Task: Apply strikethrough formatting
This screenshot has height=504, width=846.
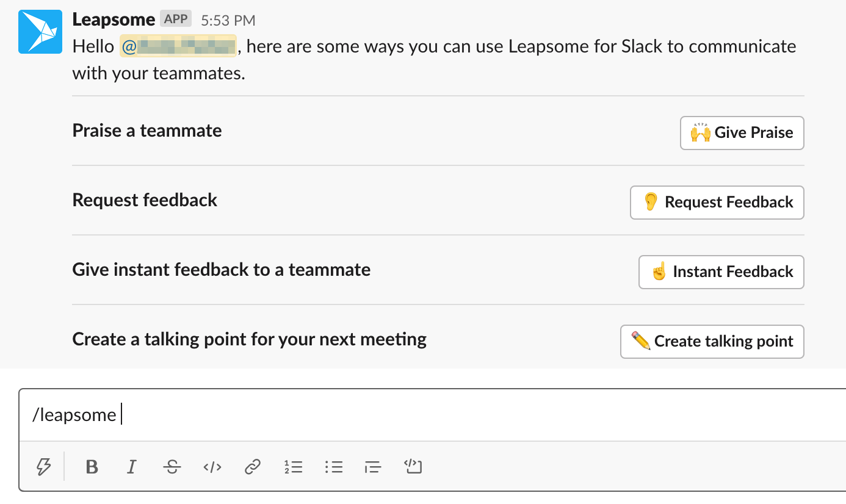Action: click(172, 467)
